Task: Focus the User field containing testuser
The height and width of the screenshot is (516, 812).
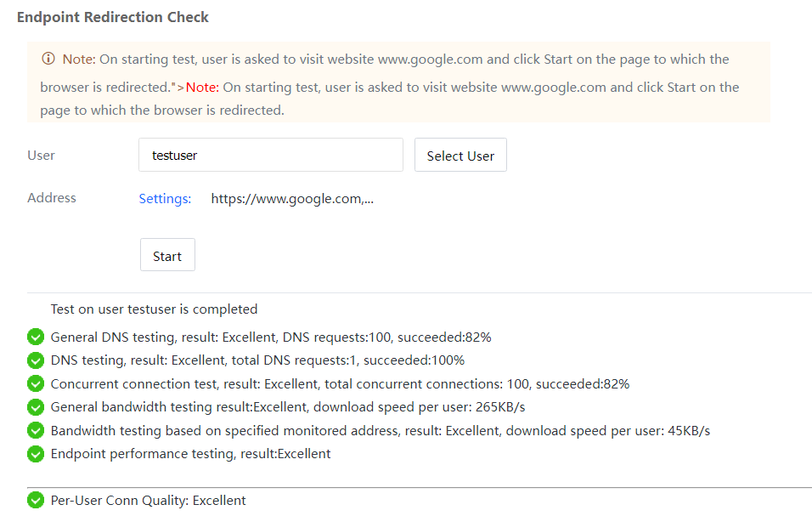Action: pos(270,156)
